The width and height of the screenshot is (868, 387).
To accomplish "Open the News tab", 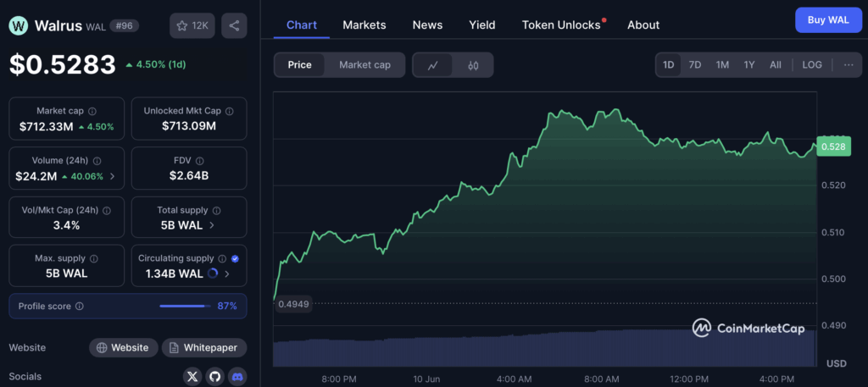I will (427, 25).
